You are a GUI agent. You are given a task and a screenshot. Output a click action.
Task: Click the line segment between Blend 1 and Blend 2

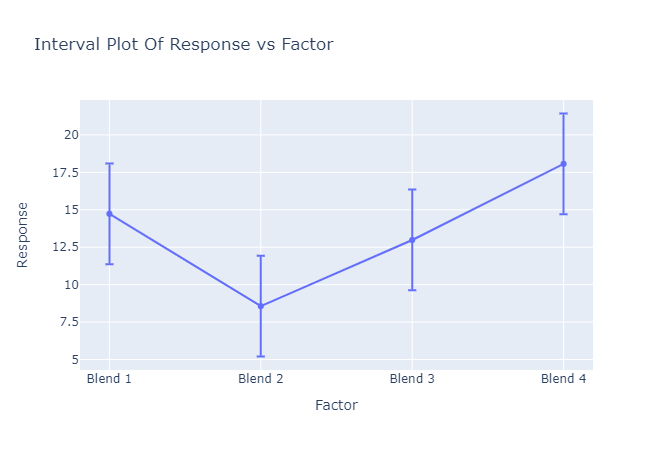tap(185, 260)
